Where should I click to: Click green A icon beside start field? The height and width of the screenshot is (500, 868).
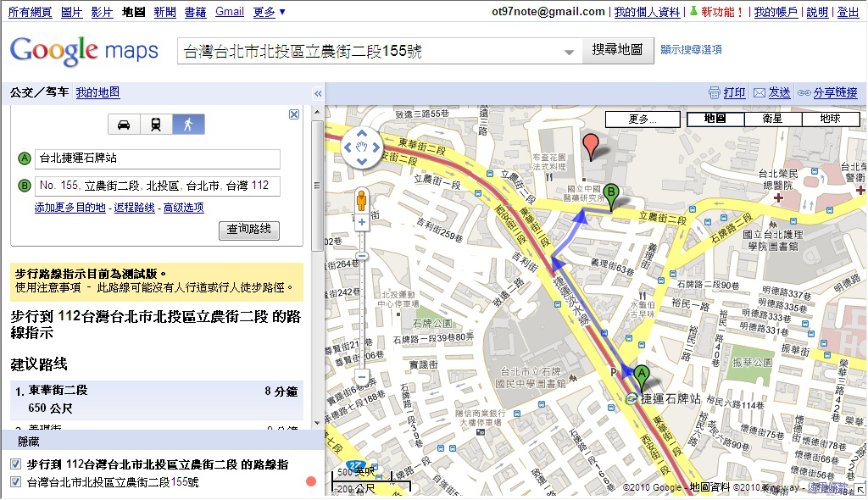coord(25,159)
